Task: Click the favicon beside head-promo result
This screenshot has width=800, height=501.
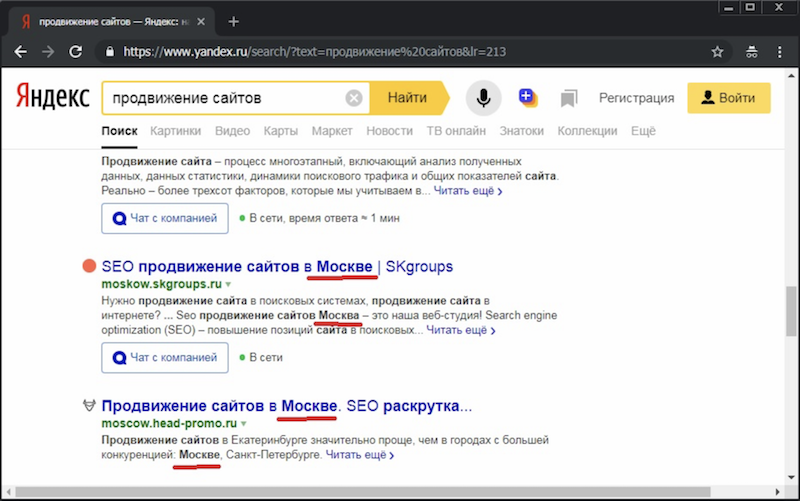Action: click(89, 405)
